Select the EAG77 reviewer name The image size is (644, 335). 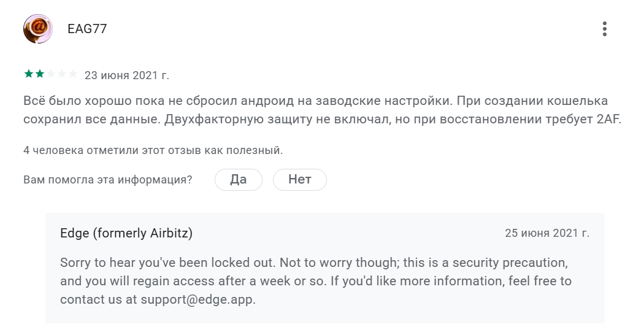(87, 29)
